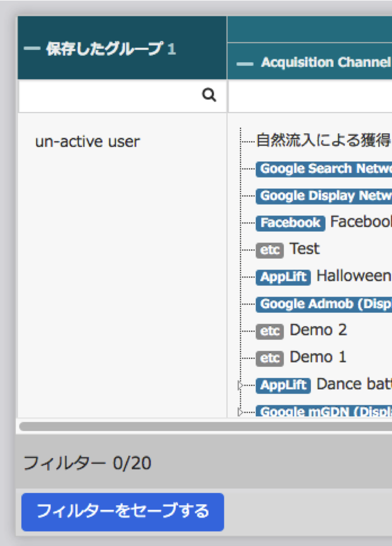This screenshot has width=392, height=546.
Task: Click the Google Admob badge
Action: click(x=324, y=304)
